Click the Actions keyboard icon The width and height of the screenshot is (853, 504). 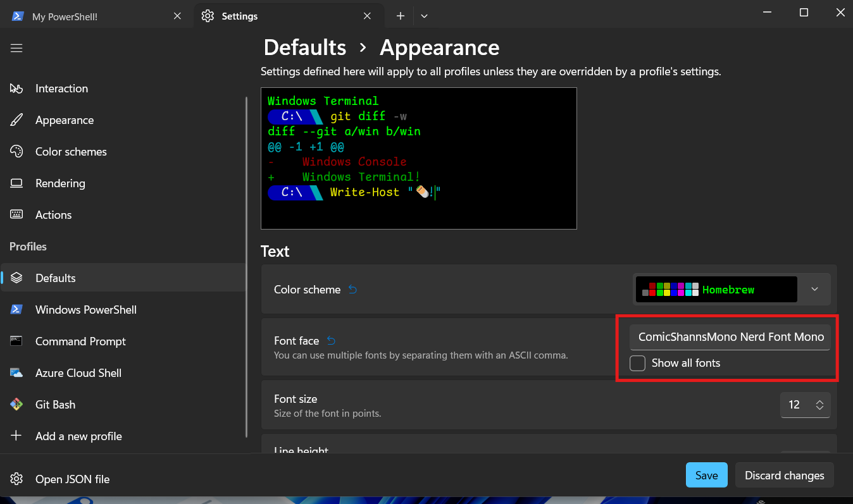pyautogui.click(x=16, y=215)
